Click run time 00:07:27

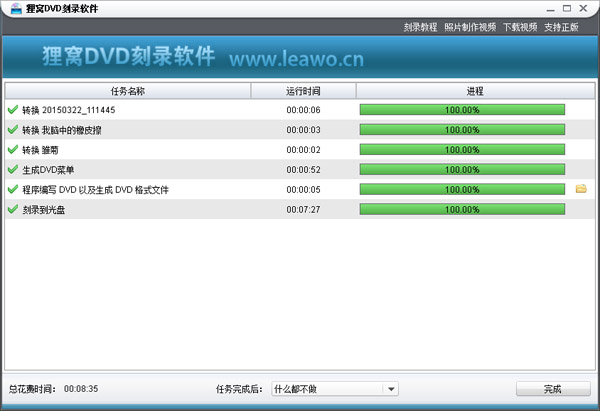click(x=303, y=210)
